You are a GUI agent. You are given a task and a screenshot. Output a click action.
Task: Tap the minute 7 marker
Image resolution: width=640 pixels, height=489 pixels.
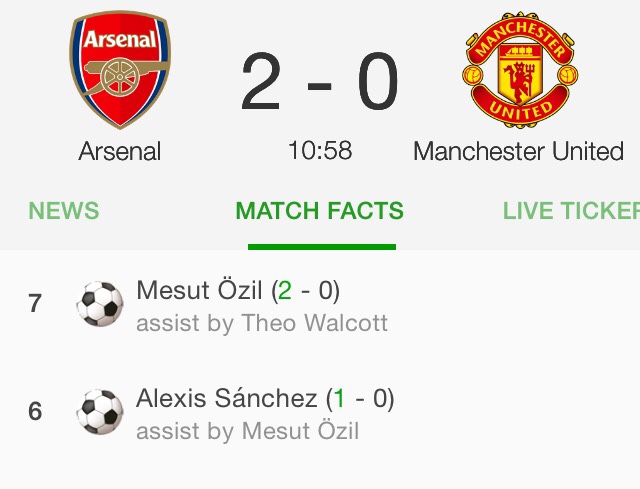click(x=35, y=304)
